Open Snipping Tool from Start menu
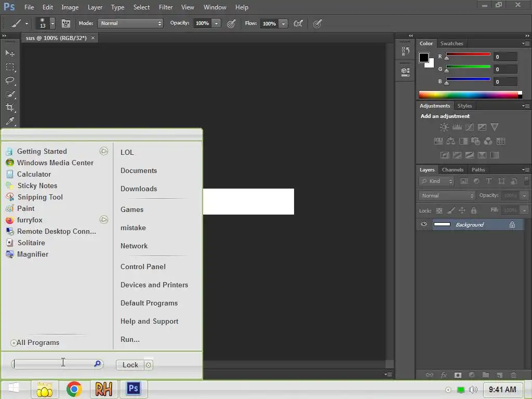532x399 pixels. tap(40, 197)
